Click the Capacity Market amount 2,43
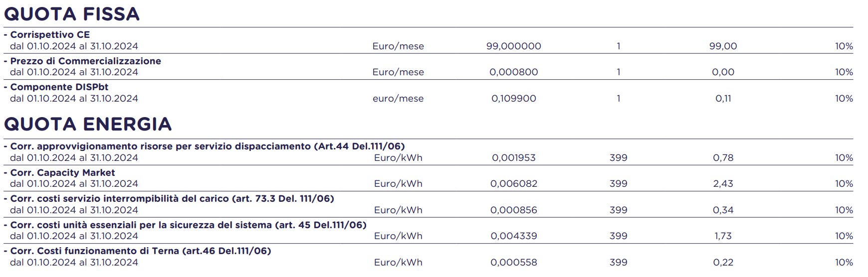 click(x=723, y=184)
